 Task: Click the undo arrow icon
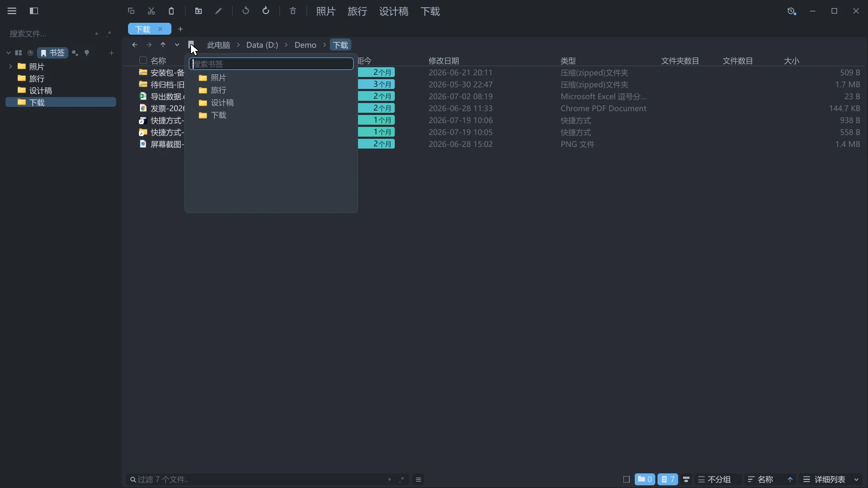246,11
